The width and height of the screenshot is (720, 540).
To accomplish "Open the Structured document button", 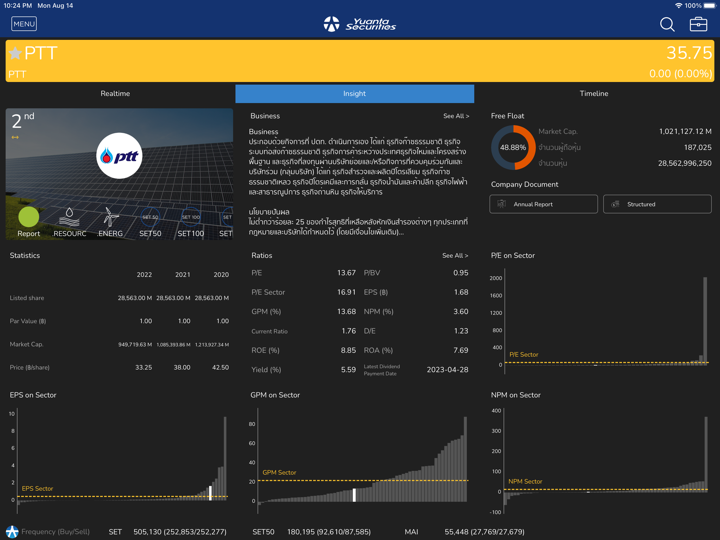I will [x=657, y=204].
